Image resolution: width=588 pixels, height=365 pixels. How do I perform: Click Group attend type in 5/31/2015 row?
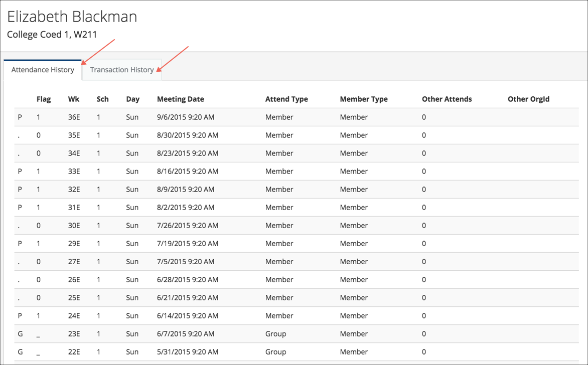pos(275,351)
